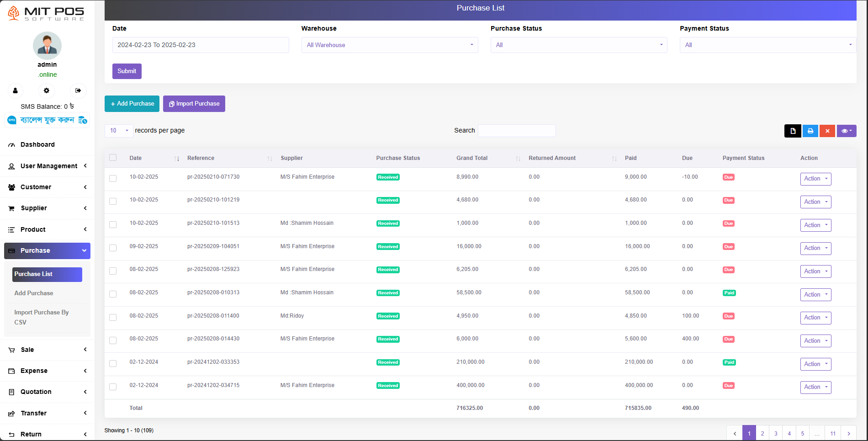The width and height of the screenshot is (868, 441).
Task: Export the table with the black file icon
Action: [x=793, y=131]
